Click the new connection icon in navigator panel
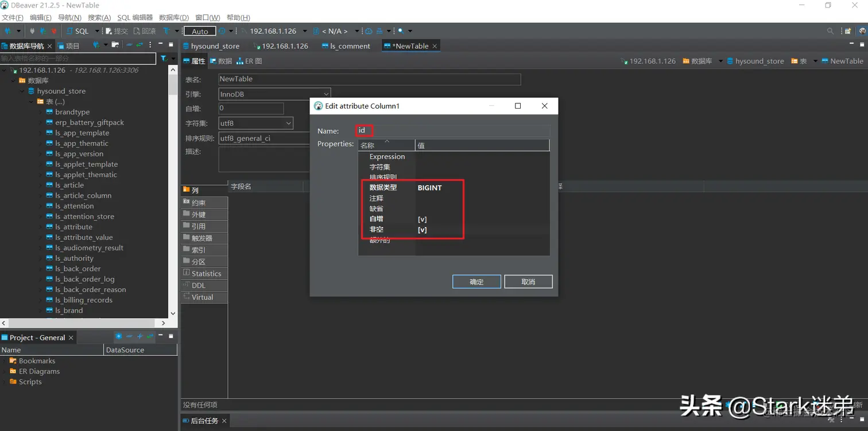Viewport: 868px width, 431px height. pos(96,45)
